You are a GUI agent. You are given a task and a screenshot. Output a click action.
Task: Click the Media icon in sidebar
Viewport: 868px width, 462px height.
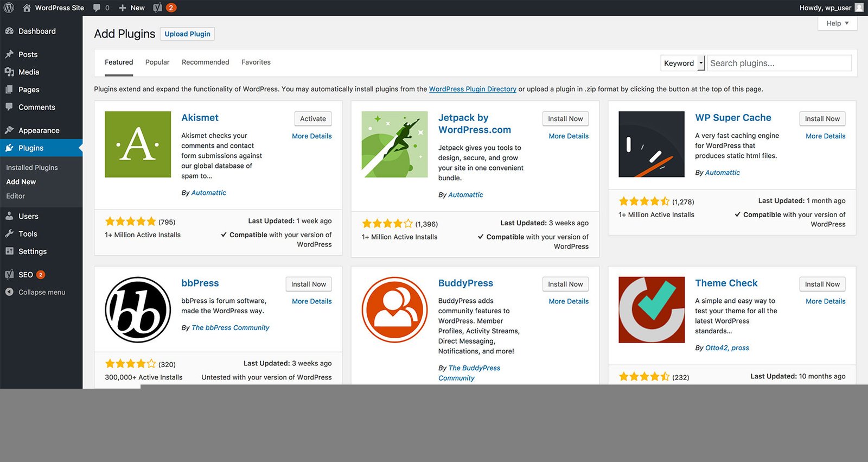point(9,72)
